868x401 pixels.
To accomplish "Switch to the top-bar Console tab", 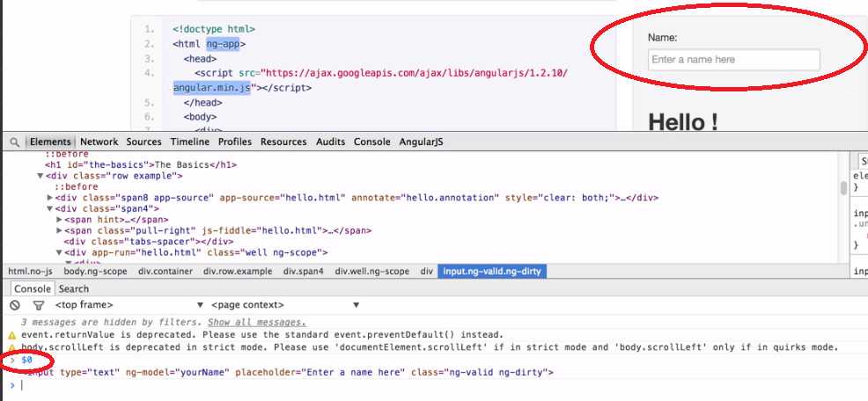I will (x=372, y=142).
